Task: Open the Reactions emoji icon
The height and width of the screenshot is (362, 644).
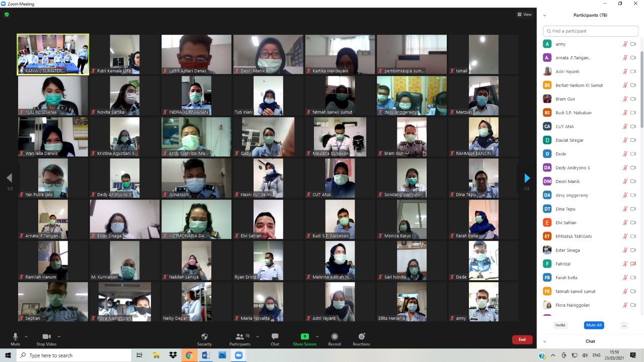Action: point(361,337)
